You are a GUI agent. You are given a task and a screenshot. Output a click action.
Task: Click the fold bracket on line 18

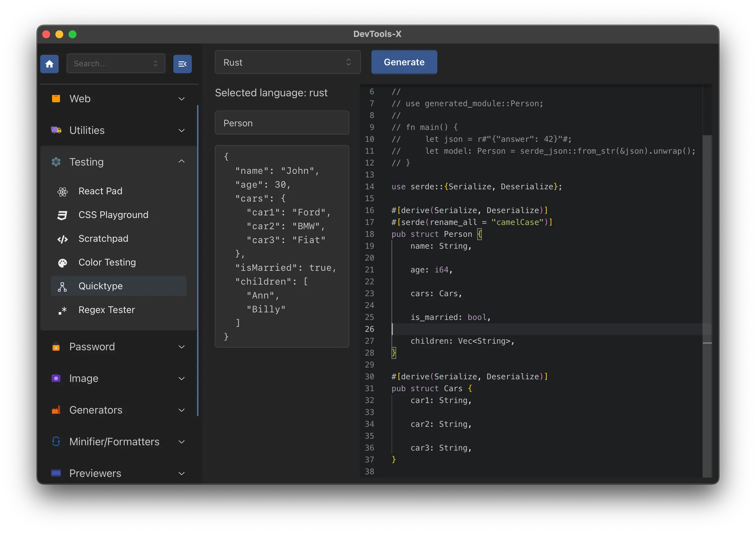pyautogui.click(x=480, y=235)
